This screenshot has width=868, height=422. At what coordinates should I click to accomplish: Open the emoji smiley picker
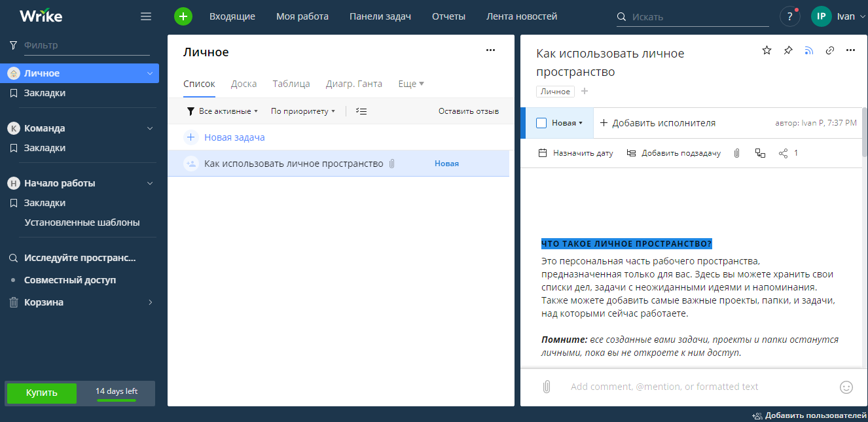tap(846, 387)
